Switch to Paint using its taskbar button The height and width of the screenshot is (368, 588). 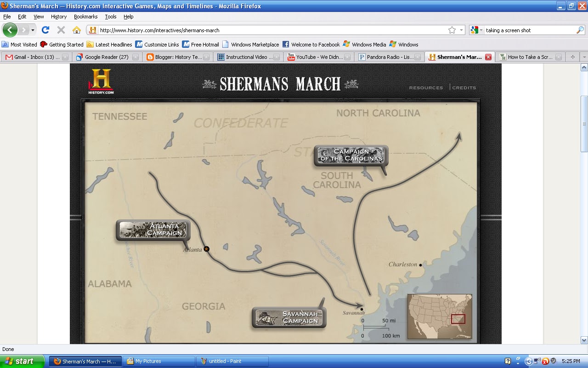pyautogui.click(x=232, y=361)
